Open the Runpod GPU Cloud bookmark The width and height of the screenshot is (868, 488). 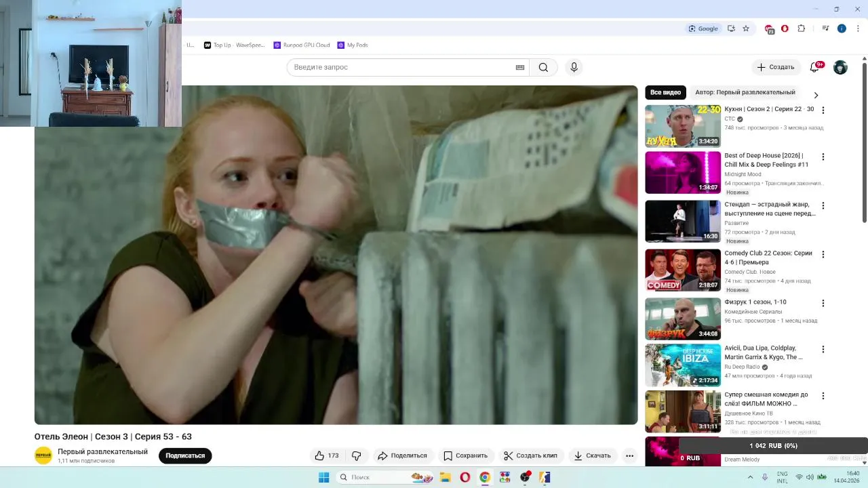302,45
